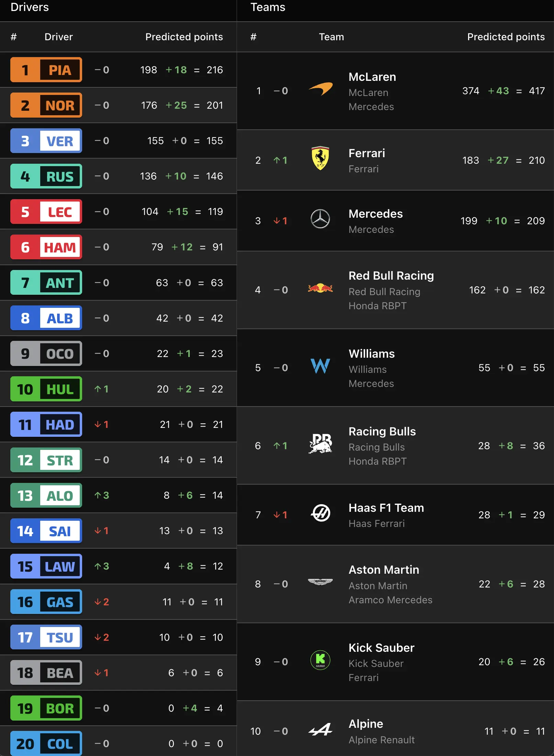Select the Mercedes star logo
554x756 pixels.
pyautogui.click(x=320, y=219)
